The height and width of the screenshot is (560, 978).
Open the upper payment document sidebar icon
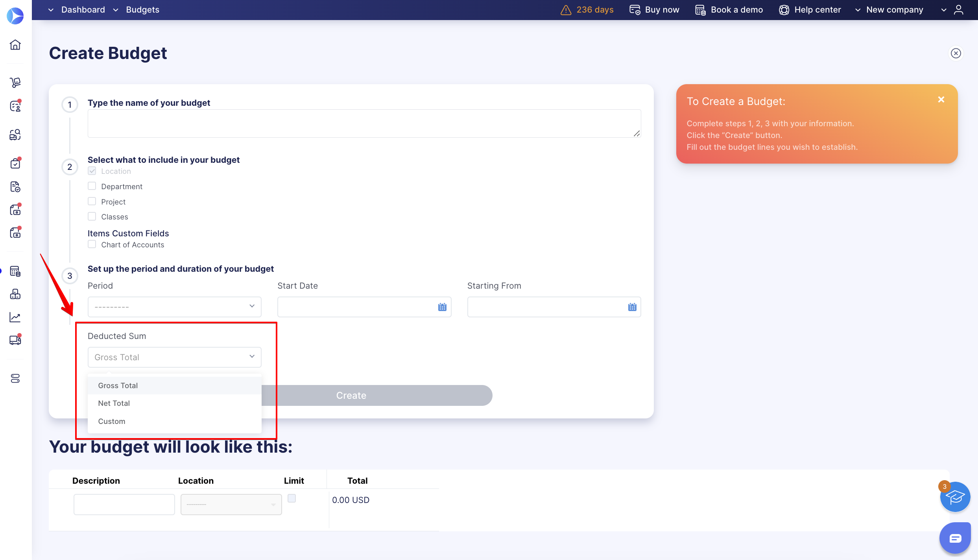(x=15, y=210)
